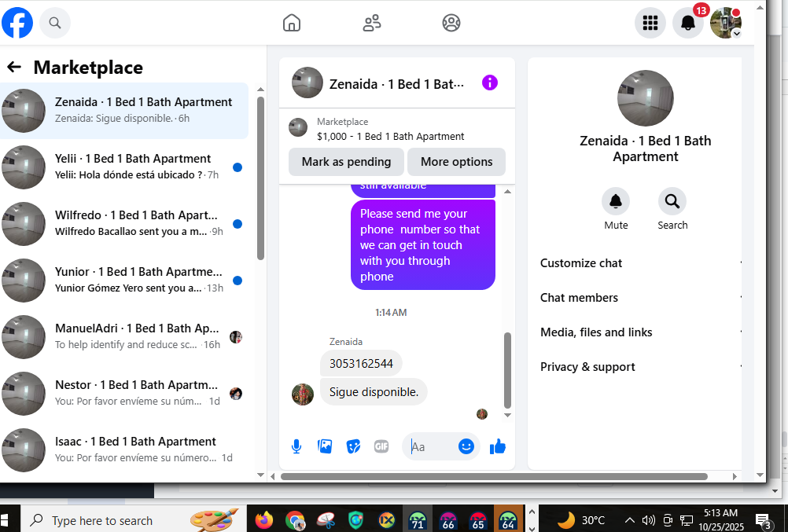
Task: Click More options button
Action: tap(456, 162)
